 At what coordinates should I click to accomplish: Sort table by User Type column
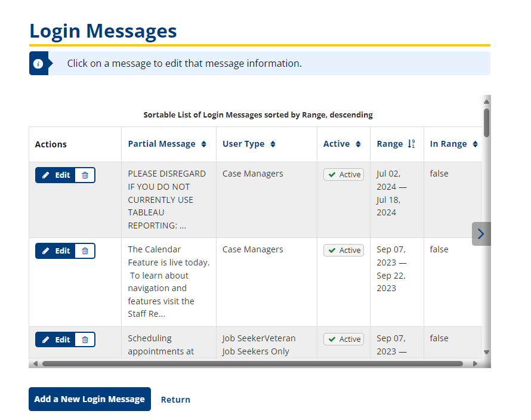click(x=249, y=144)
